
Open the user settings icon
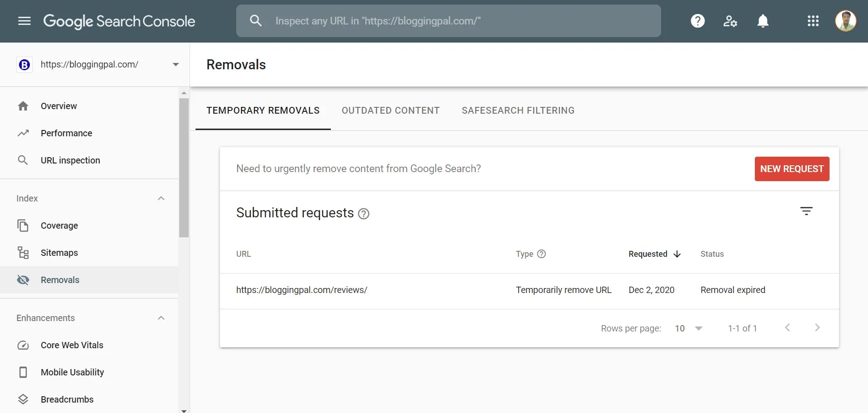tap(730, 21)
